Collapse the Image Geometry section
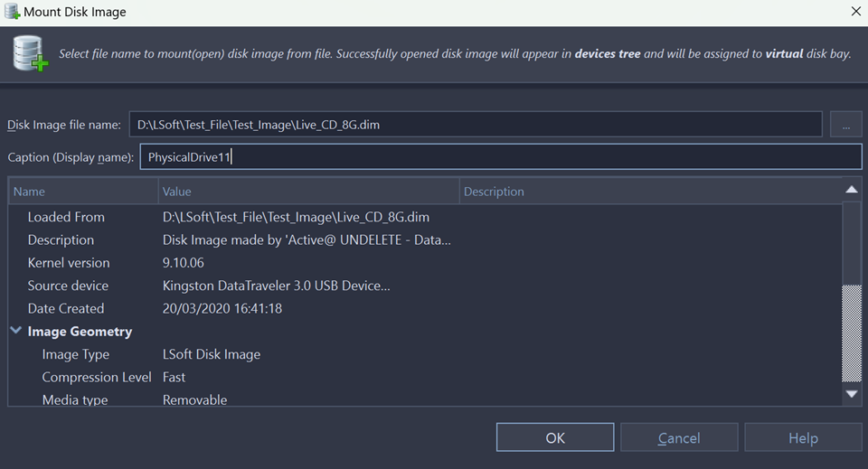 (x=16, y=332)
